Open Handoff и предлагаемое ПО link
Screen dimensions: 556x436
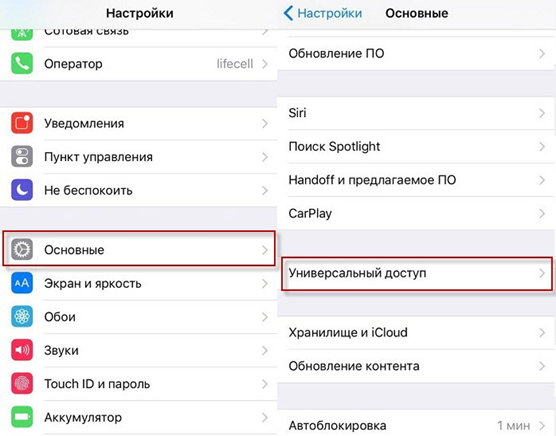click(x=372, y=180)
